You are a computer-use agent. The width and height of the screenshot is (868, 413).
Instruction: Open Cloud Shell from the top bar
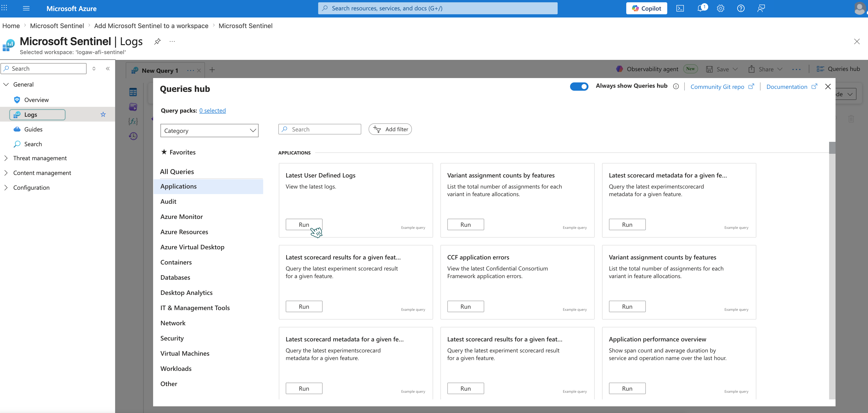[680, 9]
